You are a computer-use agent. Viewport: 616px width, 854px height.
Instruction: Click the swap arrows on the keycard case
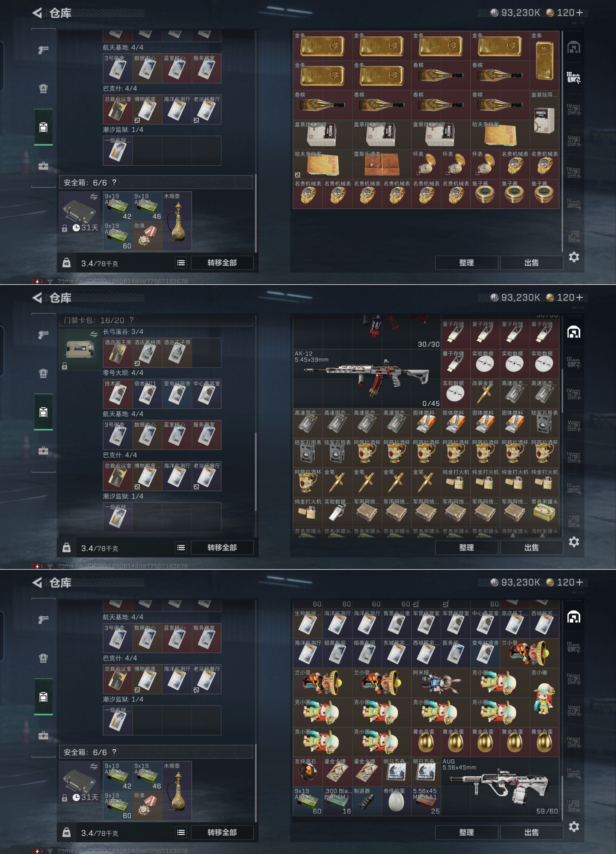click(x=94, y=334)
